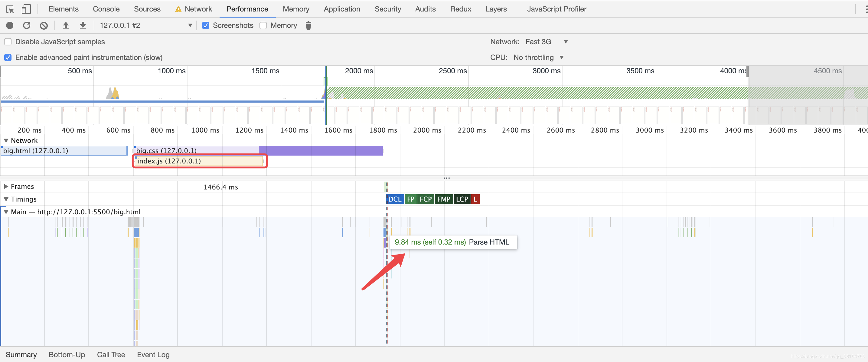Select the Performance tab
This screenshot has width=868, height=362.
pyautogui.click(x=247, y=9)
